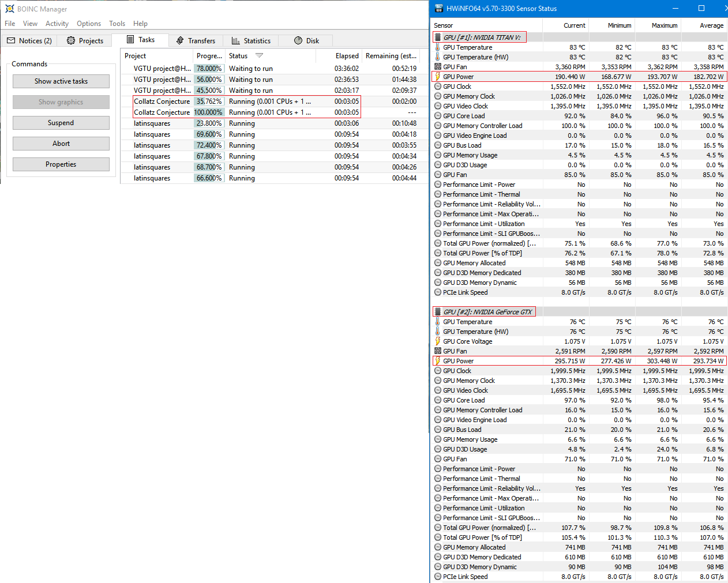Click the GPU #2 NVIDIA GeForce GTX chip icon

coord(438,311)
